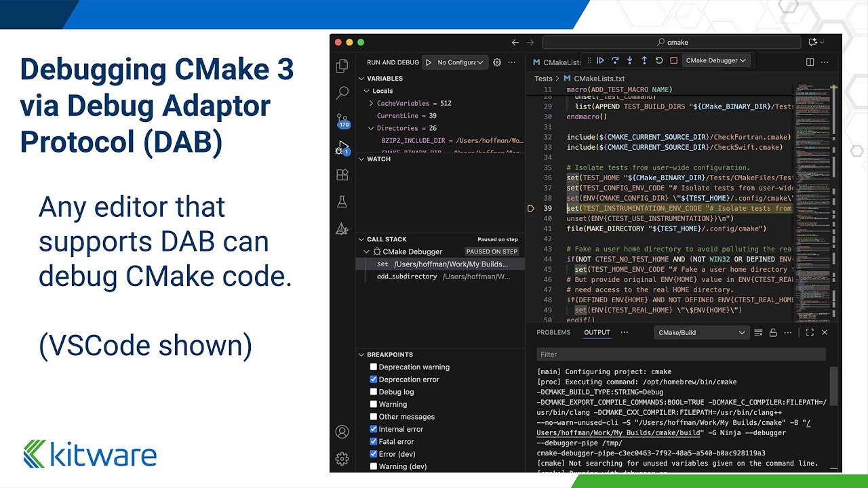Click the output Filter input field
Screen dimensions: 868x488
(682, 354)
